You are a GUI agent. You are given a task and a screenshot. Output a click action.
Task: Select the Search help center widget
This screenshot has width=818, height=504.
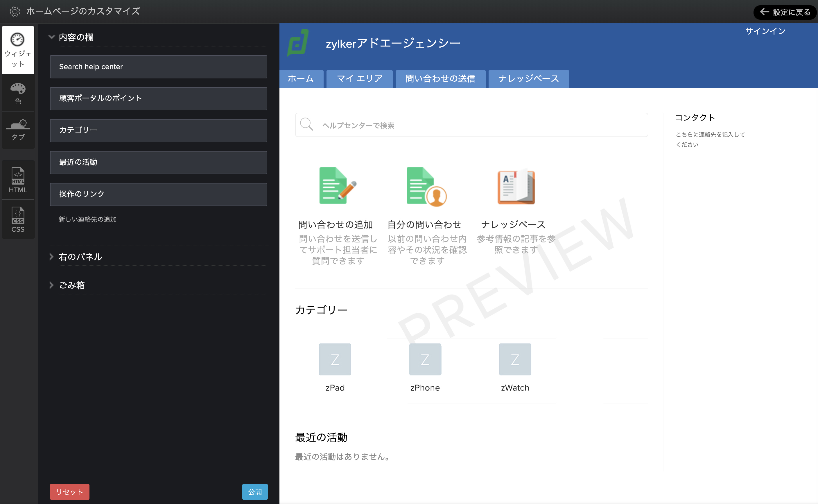point(158,67)
